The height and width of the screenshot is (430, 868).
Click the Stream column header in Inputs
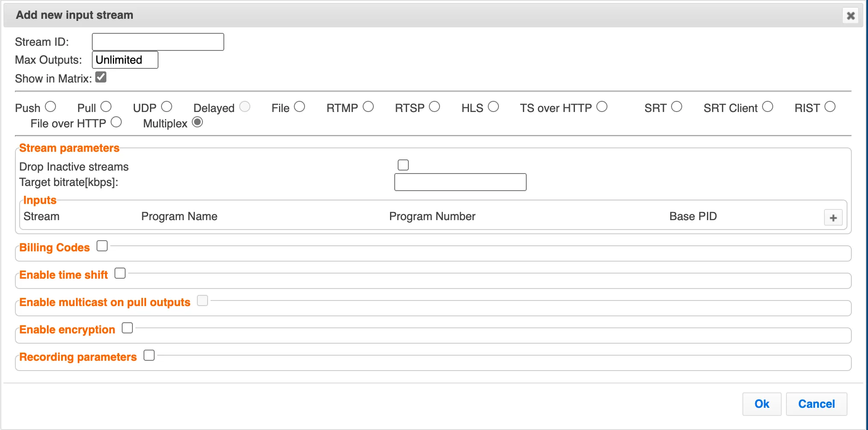click(41, 216)
